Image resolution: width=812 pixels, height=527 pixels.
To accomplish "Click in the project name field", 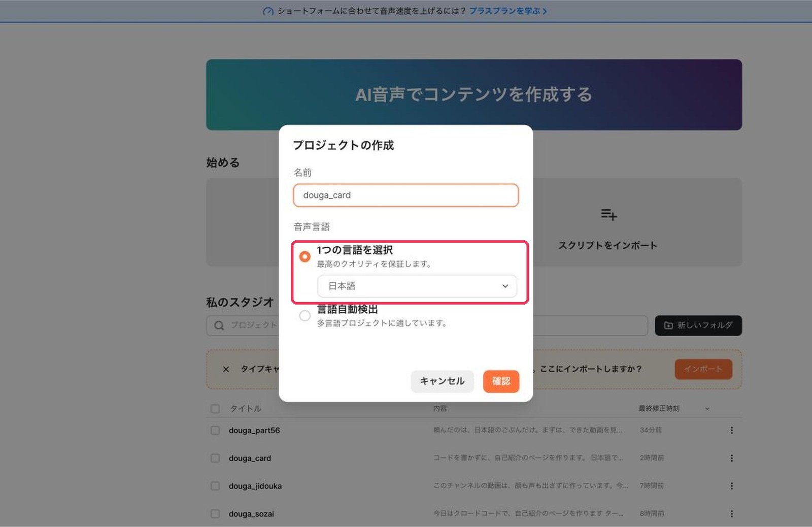I will (405, 195).
